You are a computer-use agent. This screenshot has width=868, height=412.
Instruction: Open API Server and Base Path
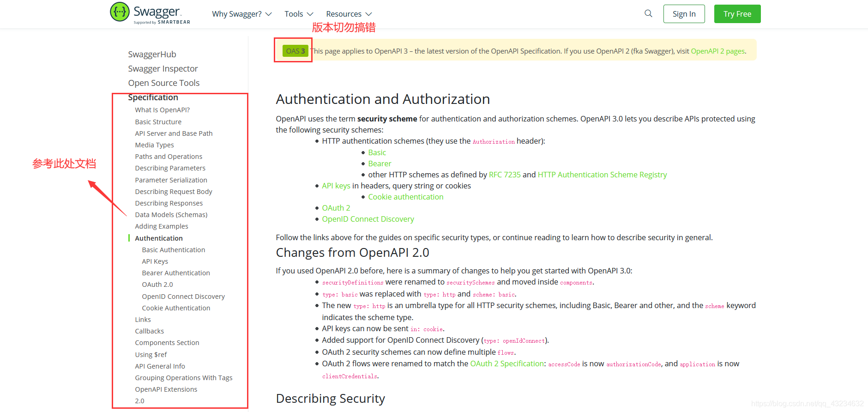[174, 133]
